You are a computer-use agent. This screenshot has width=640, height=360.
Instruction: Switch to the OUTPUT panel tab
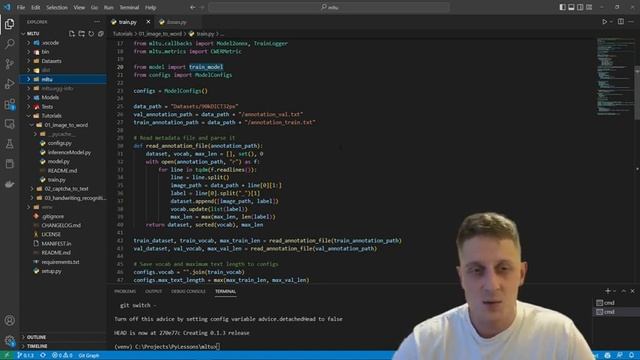153,291
